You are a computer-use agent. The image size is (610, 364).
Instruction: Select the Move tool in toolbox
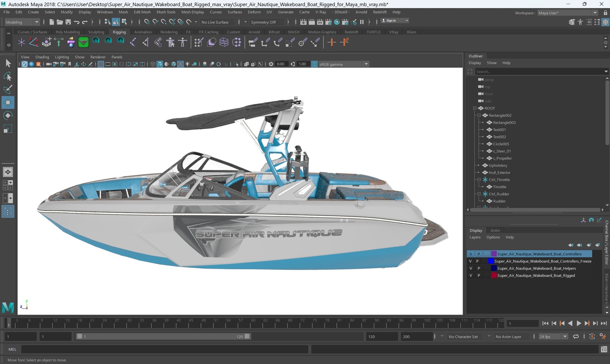8,102
